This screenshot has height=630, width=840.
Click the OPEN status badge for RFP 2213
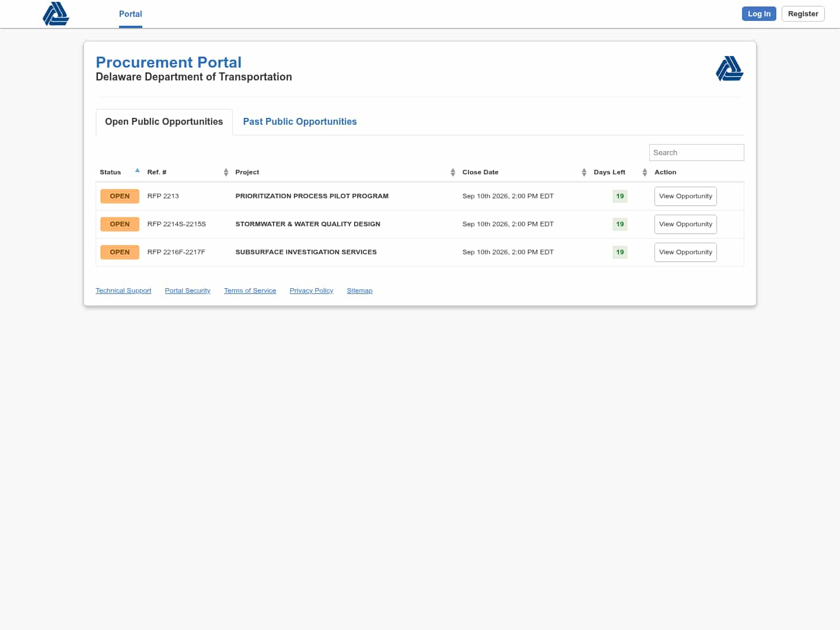point(120,196)
